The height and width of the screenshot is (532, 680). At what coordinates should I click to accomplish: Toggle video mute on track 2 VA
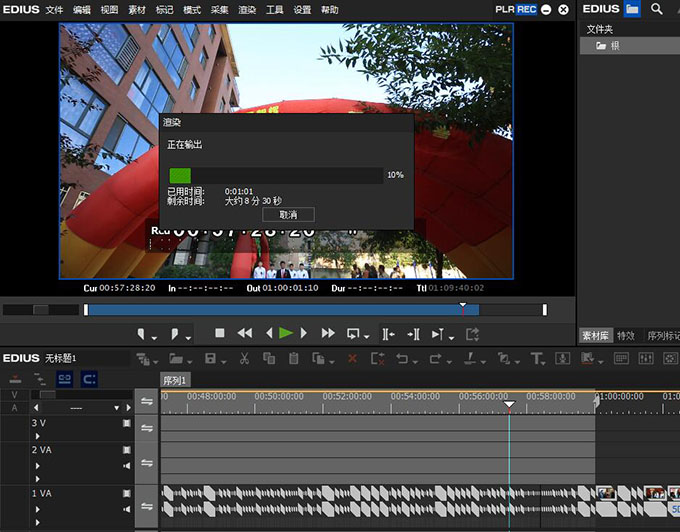127,450
